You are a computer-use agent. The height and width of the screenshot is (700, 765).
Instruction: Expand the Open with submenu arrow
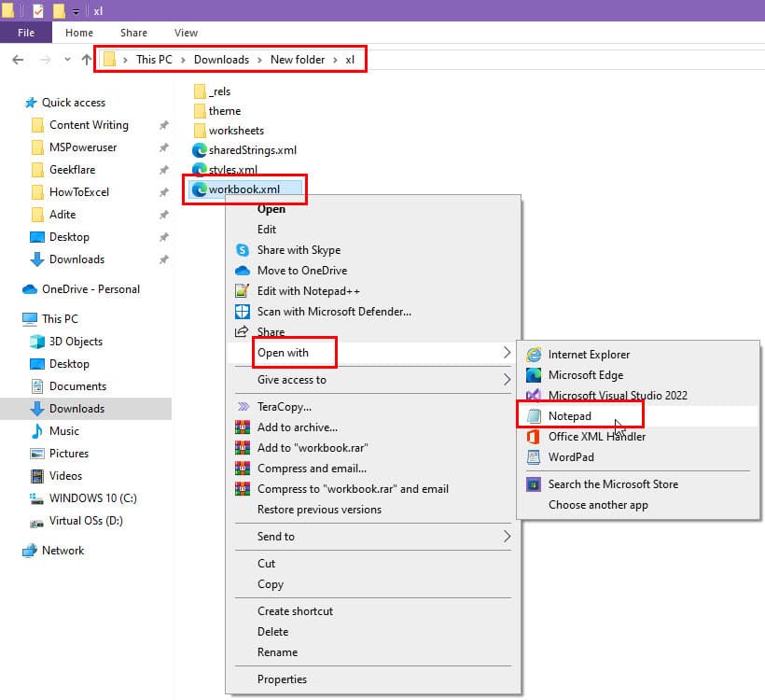tap(507, 353)
